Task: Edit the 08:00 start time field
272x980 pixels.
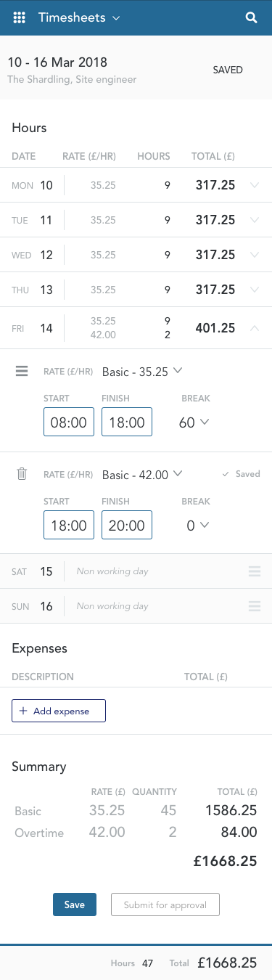Action: (69, 422)
